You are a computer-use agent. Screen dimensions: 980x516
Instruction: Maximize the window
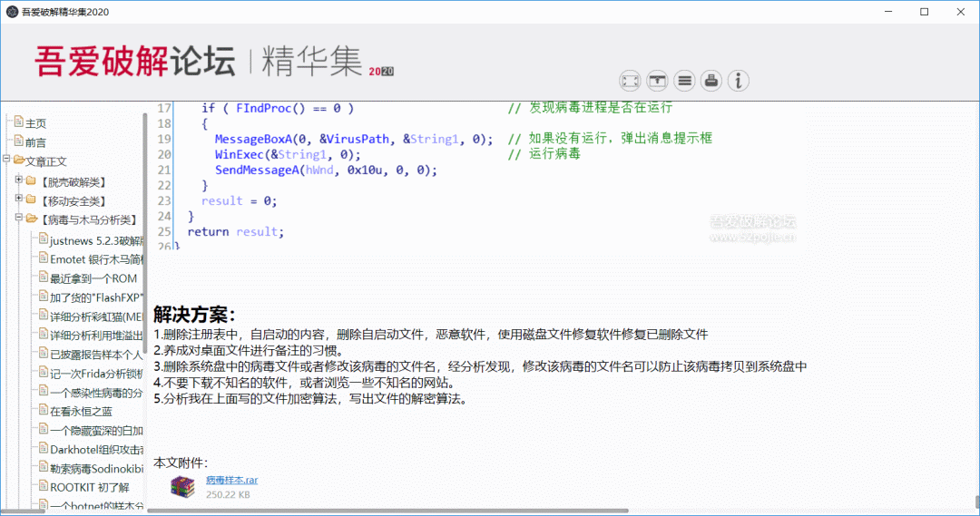pos(925,12)
